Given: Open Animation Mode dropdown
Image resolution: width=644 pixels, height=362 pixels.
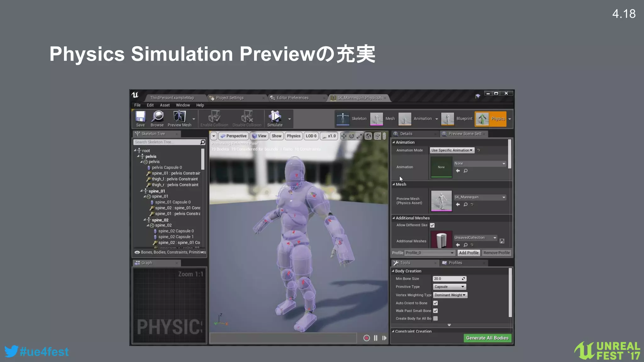Looking at the screenshot, I should pyautogui.click(x=452, y=150).
